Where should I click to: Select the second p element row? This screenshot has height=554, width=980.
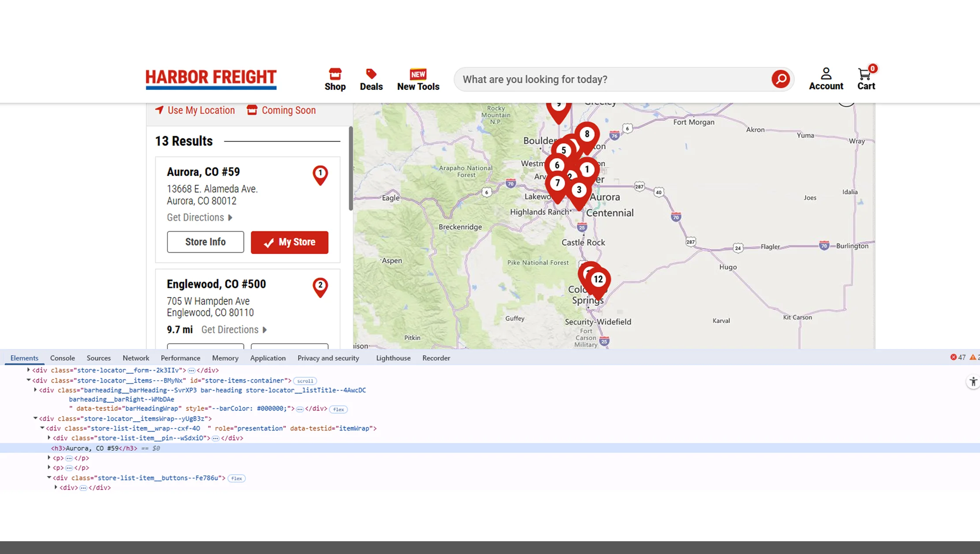490,468
